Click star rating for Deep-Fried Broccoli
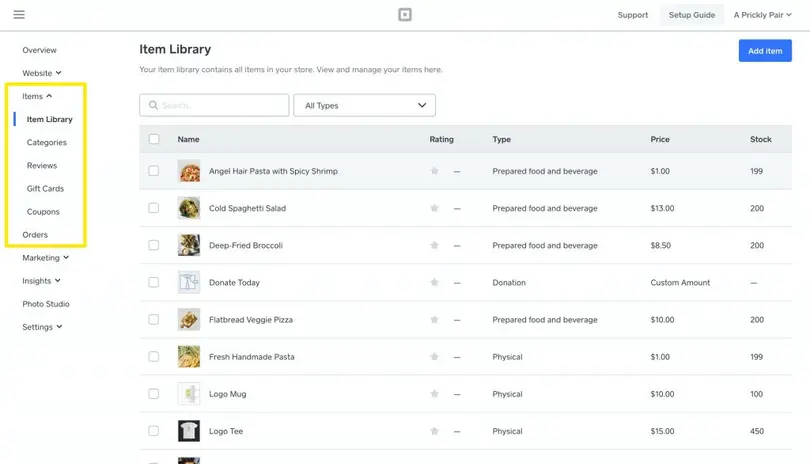This screenshot has height=464, width=810. (434, 245)
